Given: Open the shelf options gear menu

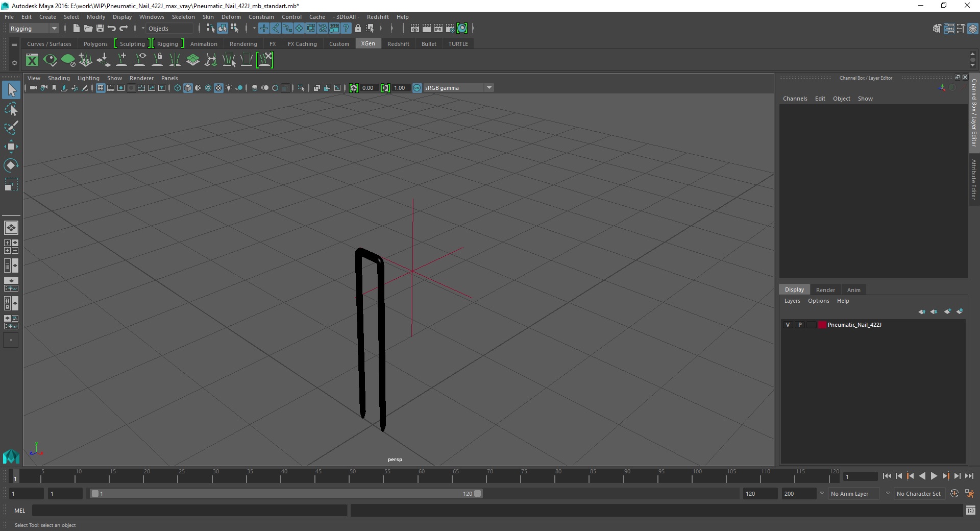Looking at the screenshot, I should (x=14, y=63).
